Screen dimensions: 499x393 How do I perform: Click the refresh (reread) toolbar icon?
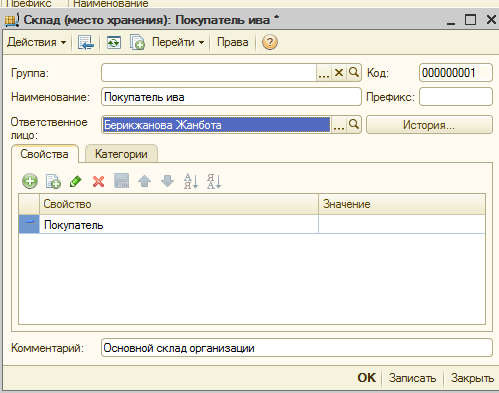tap(114, 43)
